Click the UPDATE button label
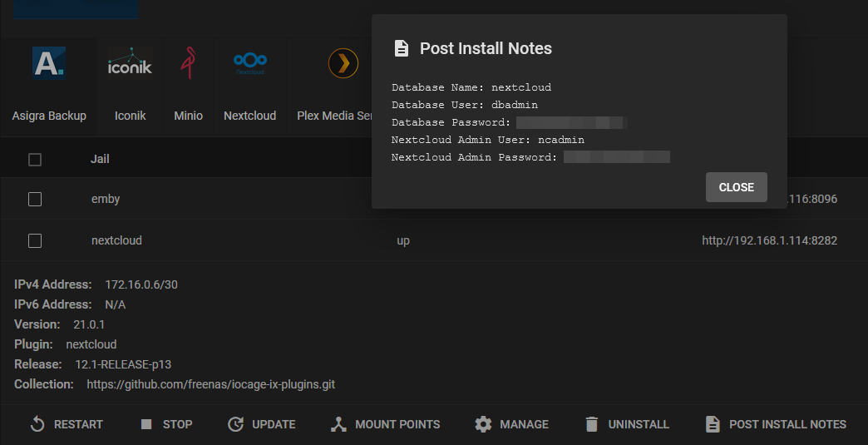Viewport: 868px width, 445px height. pyautogui.click(x=274, y=424)
